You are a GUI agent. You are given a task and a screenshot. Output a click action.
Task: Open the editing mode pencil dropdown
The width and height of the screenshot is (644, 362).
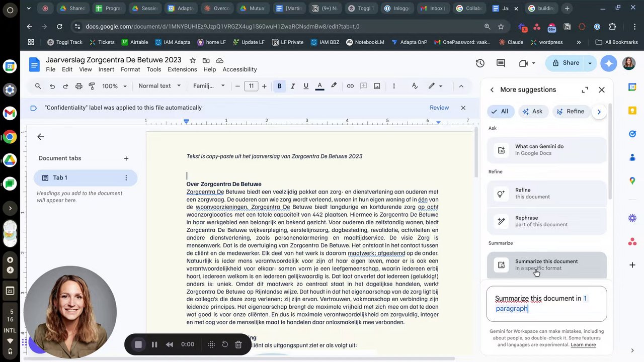[435, 86]
